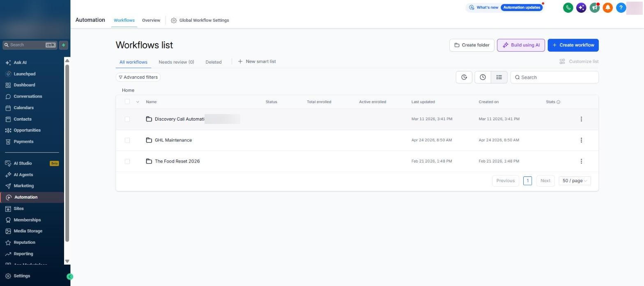Open megaphone announcements icon
This screenshot has width=644, height=286.
click(594, 7)
